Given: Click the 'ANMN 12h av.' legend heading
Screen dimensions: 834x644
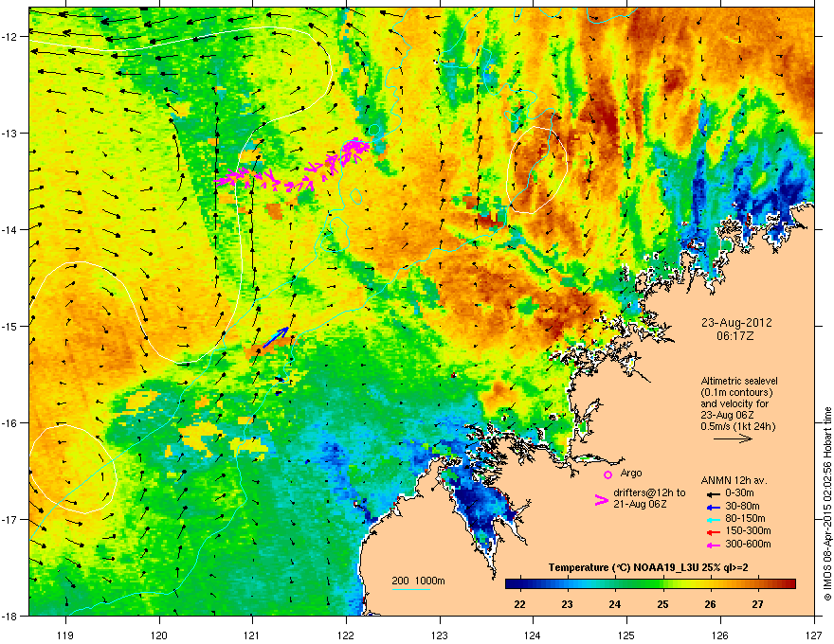Looking at the screenshot, I should pyautogui.click(x=734, y=481).
